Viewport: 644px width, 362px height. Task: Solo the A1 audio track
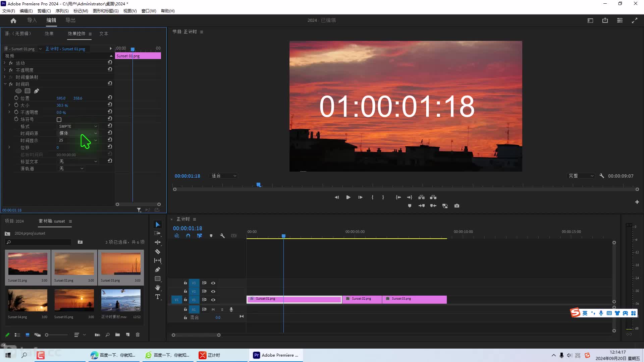click(222, 309)
